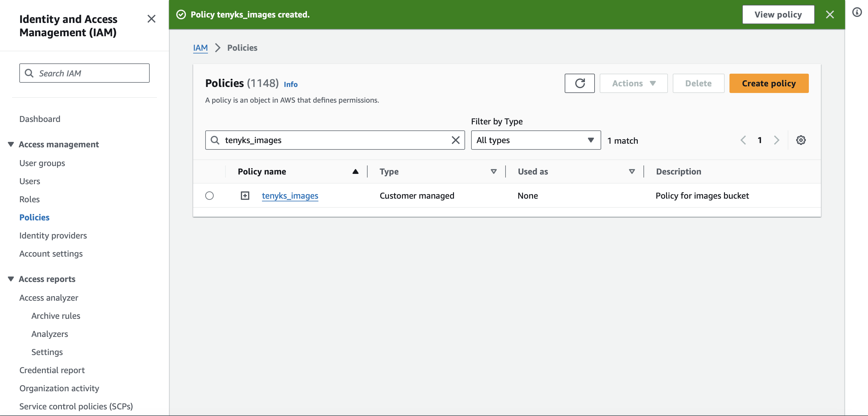Click the 'None' Used as cell

point(527,196)
